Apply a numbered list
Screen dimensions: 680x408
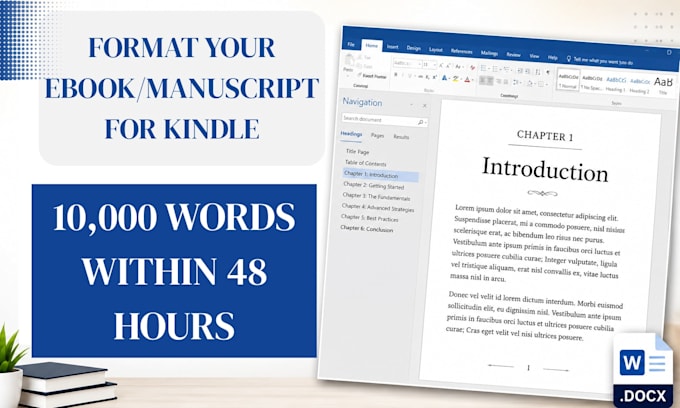(x=495, y=69)
